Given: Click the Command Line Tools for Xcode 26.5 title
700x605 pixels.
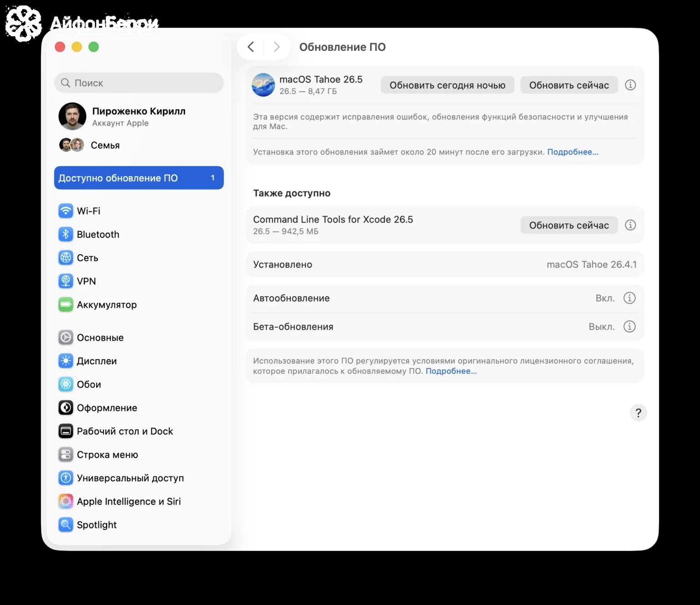Looking at the screenshot, I should pos(333,219).
